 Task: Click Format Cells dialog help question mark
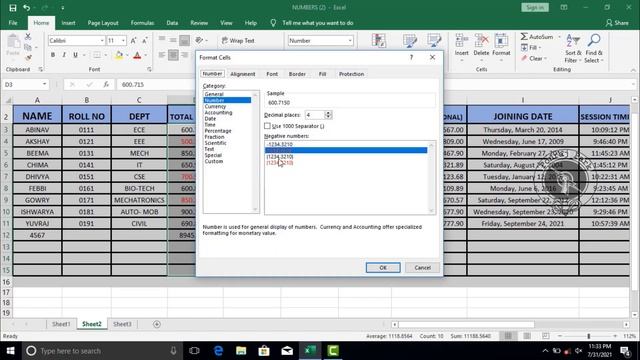[x=411, y=58]
